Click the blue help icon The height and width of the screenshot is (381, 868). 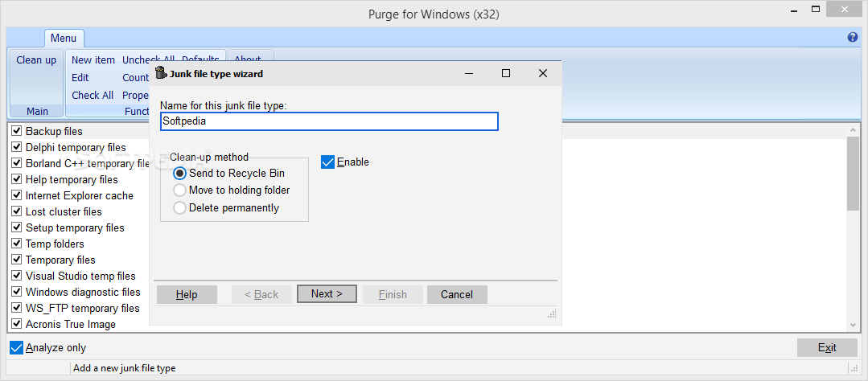853,38
